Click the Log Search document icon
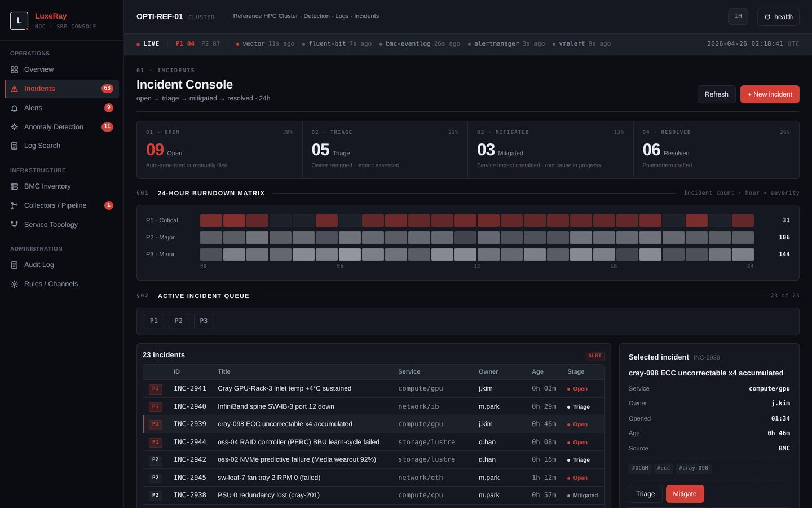 pos(14,146)
